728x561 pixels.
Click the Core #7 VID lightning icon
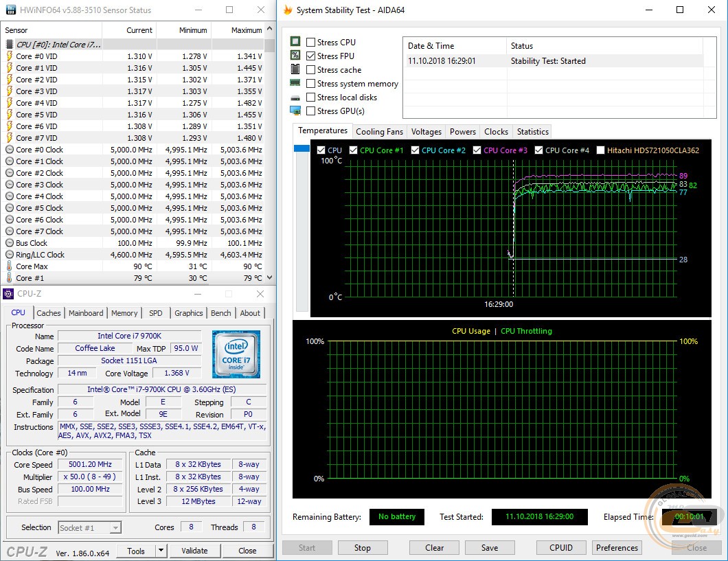10,138
